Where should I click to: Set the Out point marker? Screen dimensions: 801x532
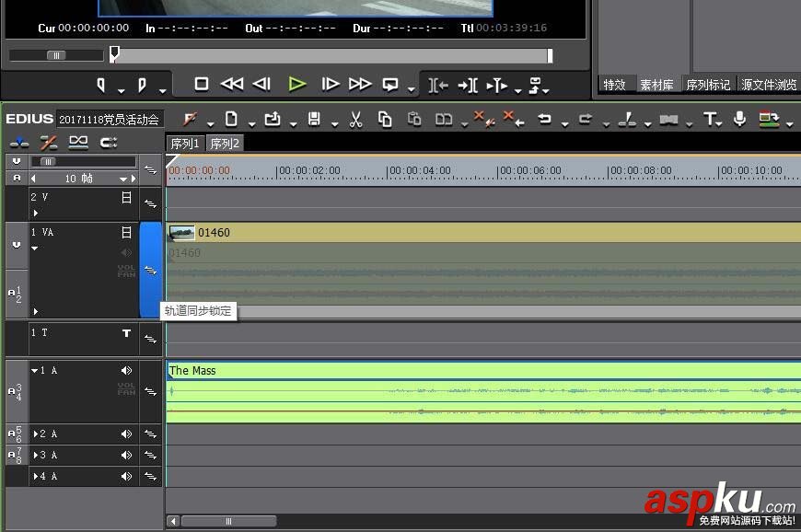pyautogui.click(x=142, y=85)
